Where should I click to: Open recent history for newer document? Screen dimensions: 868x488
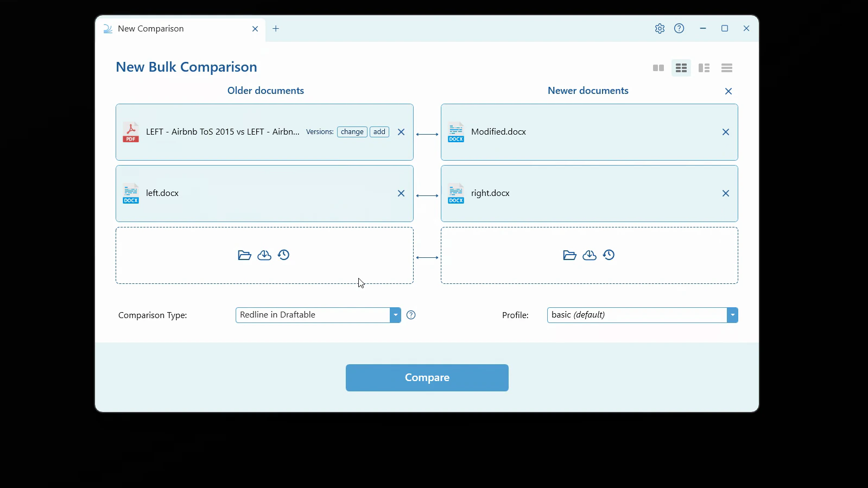(x=609, y=255)
